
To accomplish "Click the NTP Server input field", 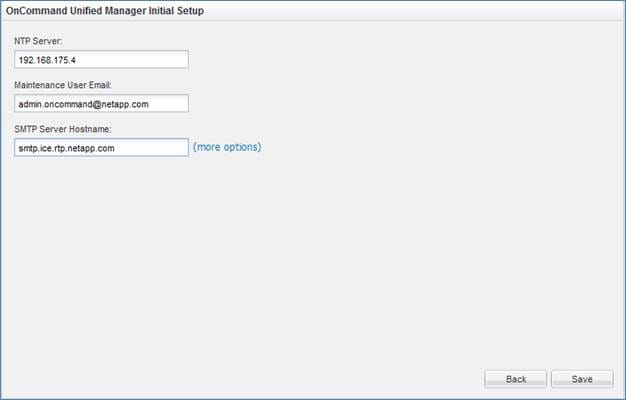I will (x=101, y=59).
